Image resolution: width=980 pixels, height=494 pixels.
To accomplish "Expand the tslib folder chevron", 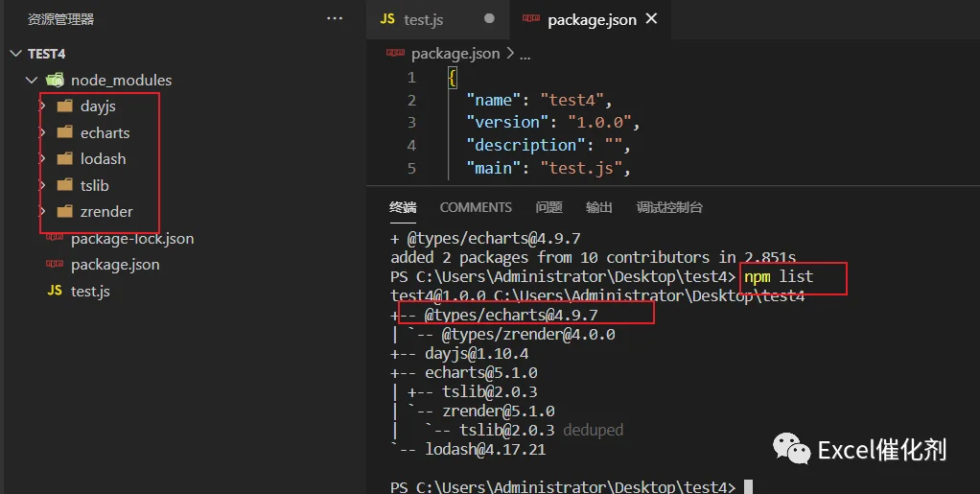I will (x=42, y=185).
